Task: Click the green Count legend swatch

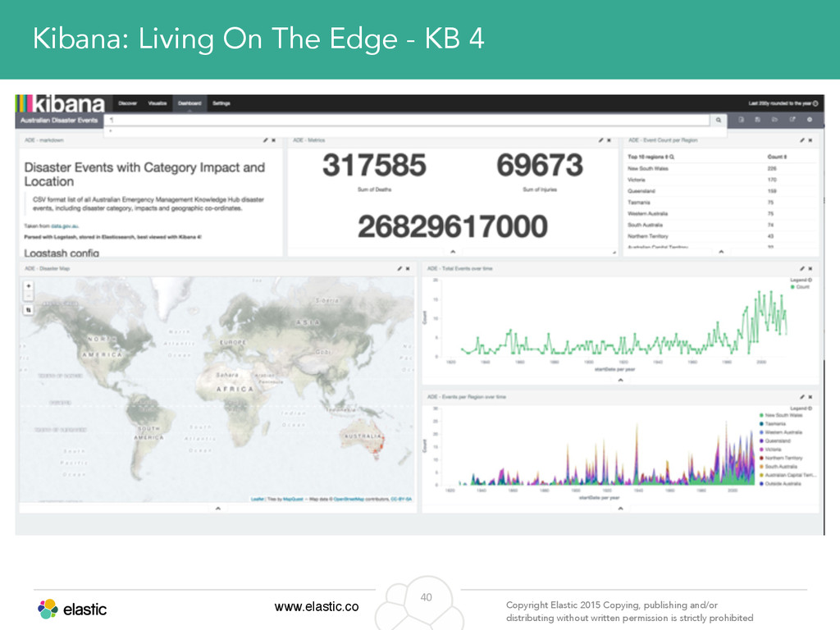Action: [793, 287]
